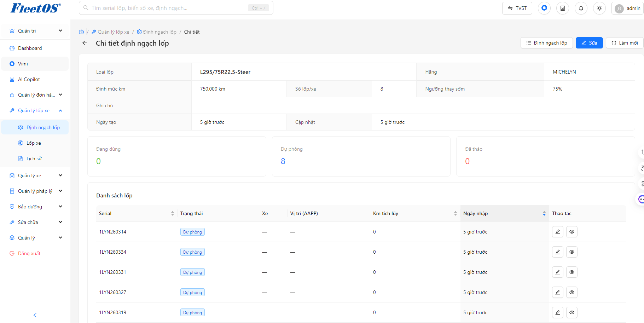Click the edit pencil icon for 1LYN260331
Viewport: 644px width, 323px height.
click(x=558, y=272)
